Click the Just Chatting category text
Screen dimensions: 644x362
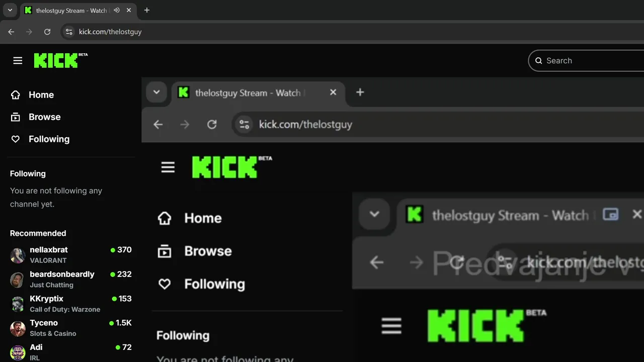(51, 285)
